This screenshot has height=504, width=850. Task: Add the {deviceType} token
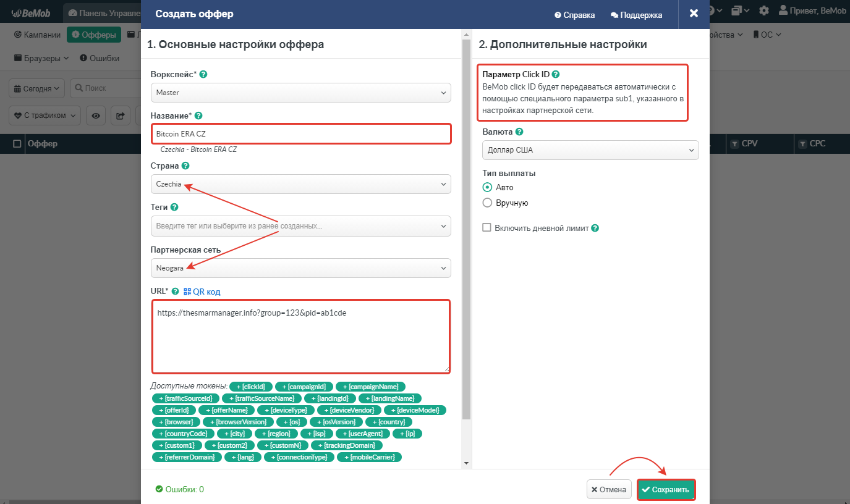coord(286,410)
